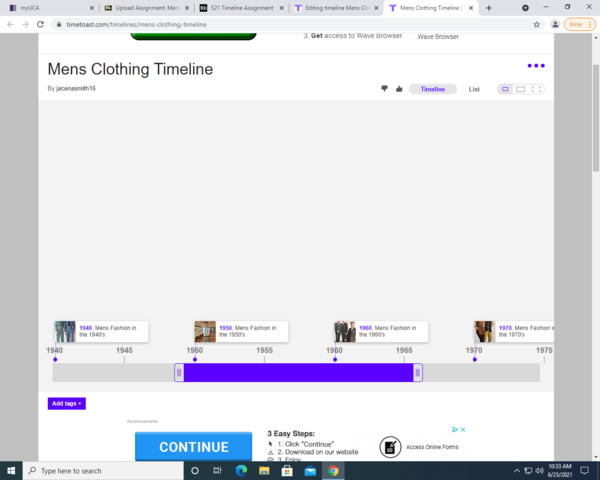Click the browser forward arrow
The height and width of the screenshot is (480, 600).
pos(25,24)
